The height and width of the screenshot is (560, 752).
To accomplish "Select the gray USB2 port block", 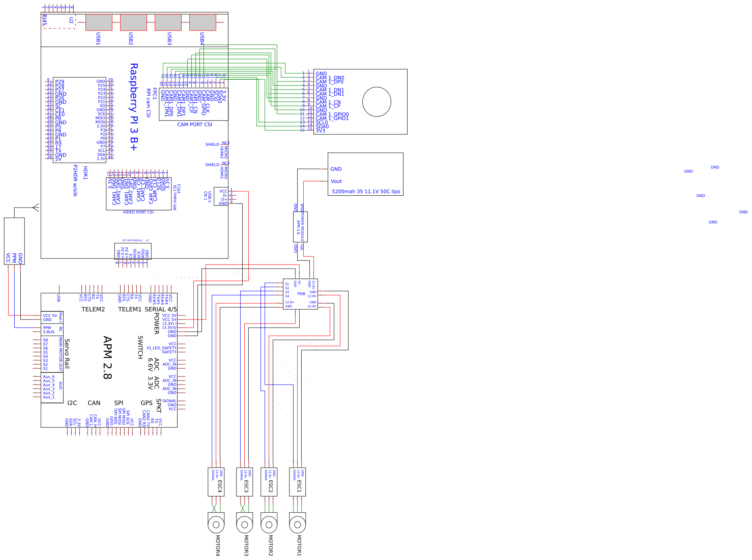I will coord(134,22).
